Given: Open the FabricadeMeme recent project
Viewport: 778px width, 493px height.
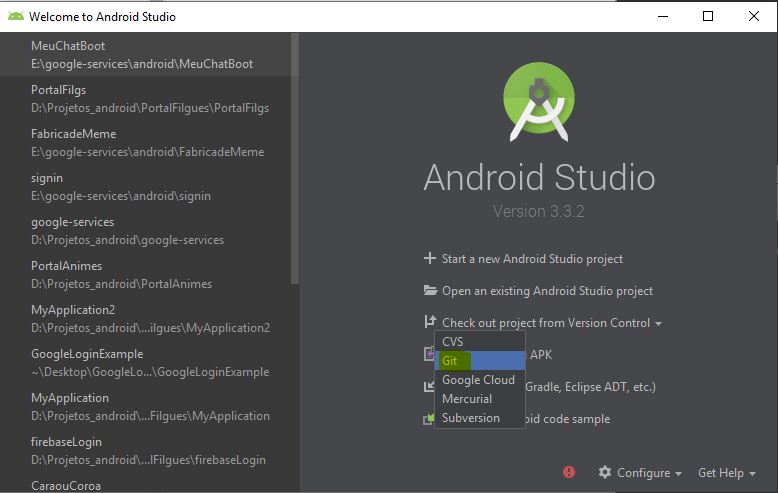Looking at the screenshot, I should (x=146, y=143).
